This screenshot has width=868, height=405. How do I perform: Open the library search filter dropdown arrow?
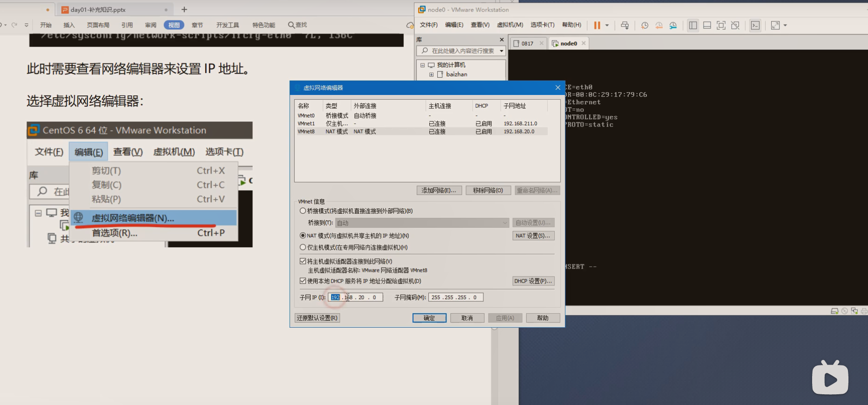click(x=502, y=51)
